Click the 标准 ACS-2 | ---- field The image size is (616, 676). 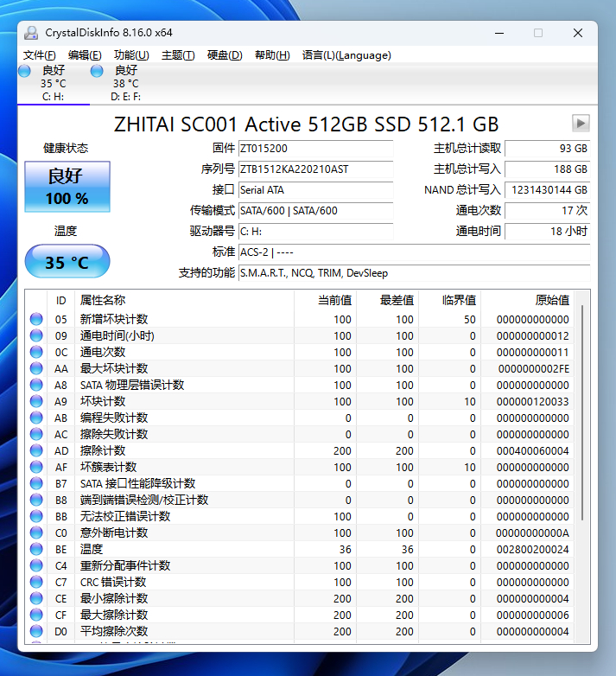tap(415, 252)
